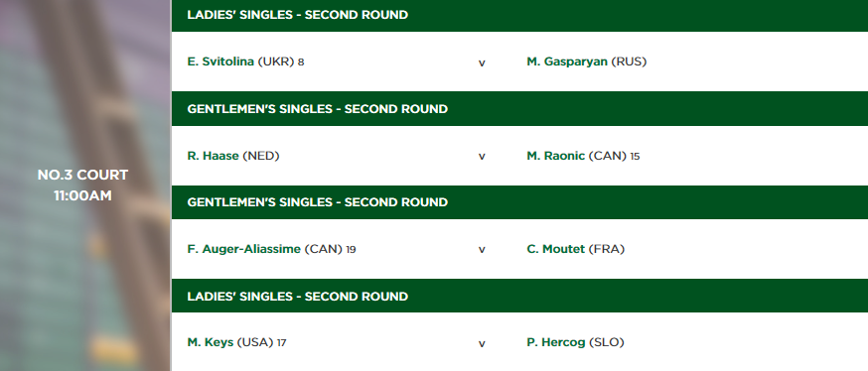
Task: Click Gentlemen's Singles header above Auger-Aliassime match
Action: click(519, 202)
